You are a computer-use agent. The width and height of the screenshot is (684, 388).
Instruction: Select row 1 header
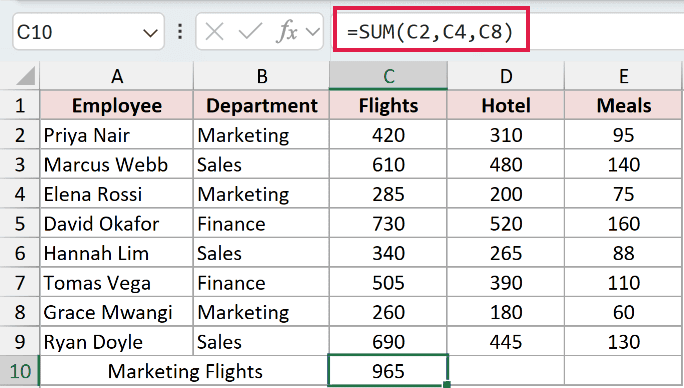coord(20,105)
